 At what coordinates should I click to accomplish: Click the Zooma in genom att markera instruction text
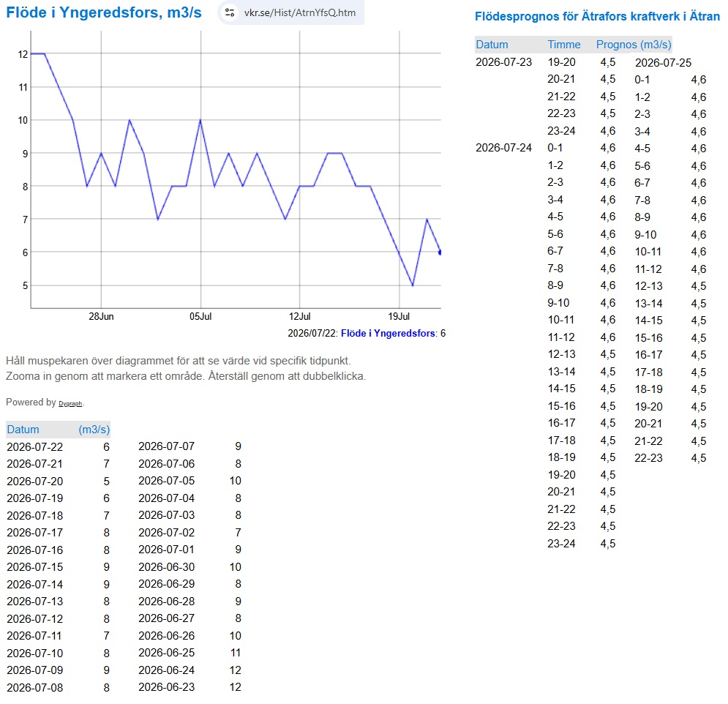(x=186, y=376)
